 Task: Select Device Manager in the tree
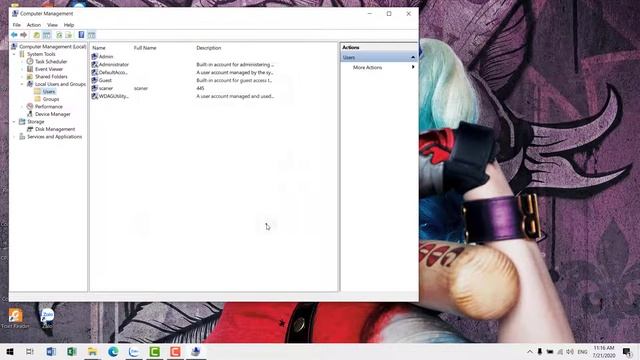coord(52,114)
